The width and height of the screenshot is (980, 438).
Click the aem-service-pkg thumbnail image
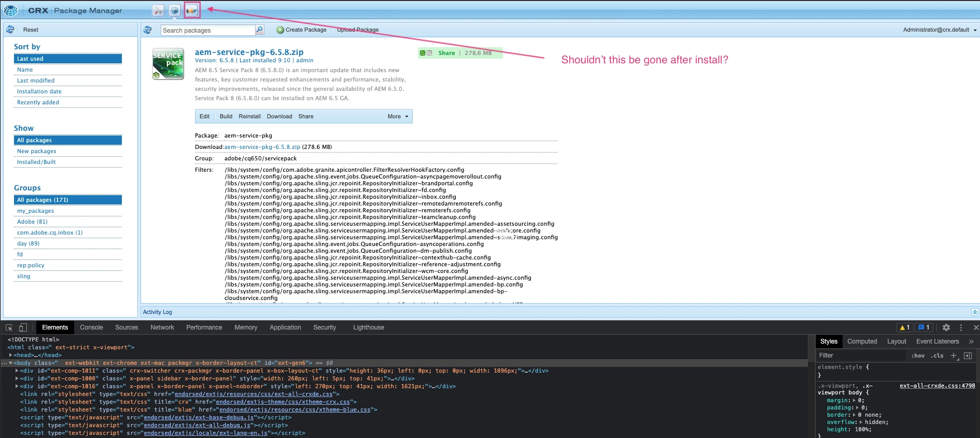click(168, 64)
